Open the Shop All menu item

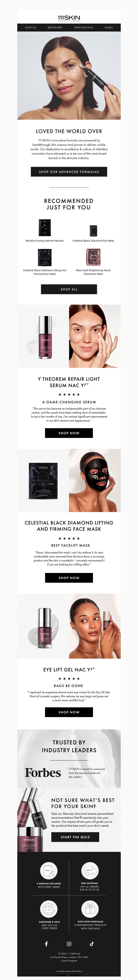(x=31, y=27)
